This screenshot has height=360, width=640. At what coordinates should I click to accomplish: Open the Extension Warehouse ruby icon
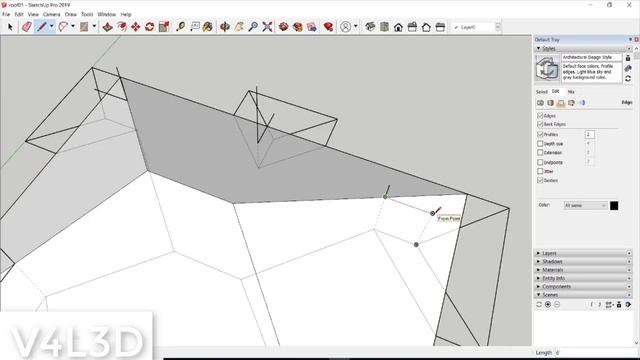[x=328, y=27]
